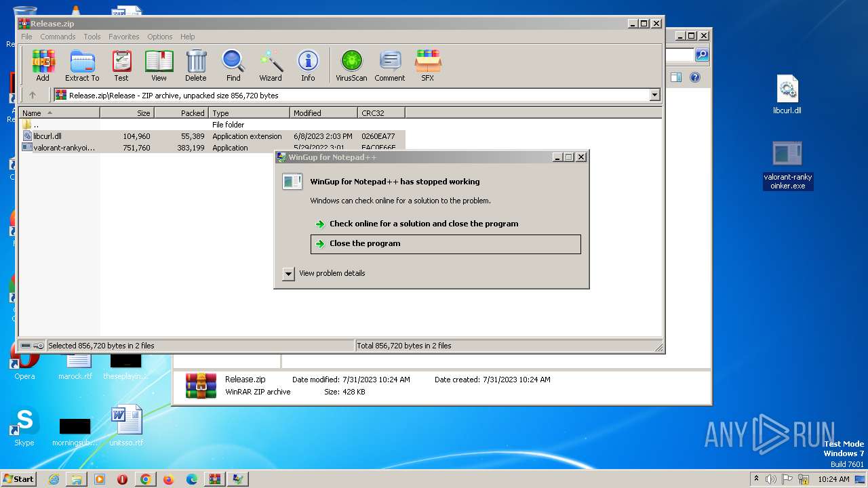868x488 pixels.
Task: Show hidden system tray icons
Action: coord(756,479)
